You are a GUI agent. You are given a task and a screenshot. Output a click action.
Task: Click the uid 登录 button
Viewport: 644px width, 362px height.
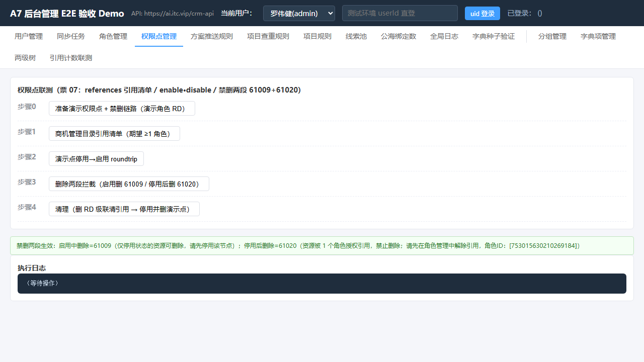(482, 14)
